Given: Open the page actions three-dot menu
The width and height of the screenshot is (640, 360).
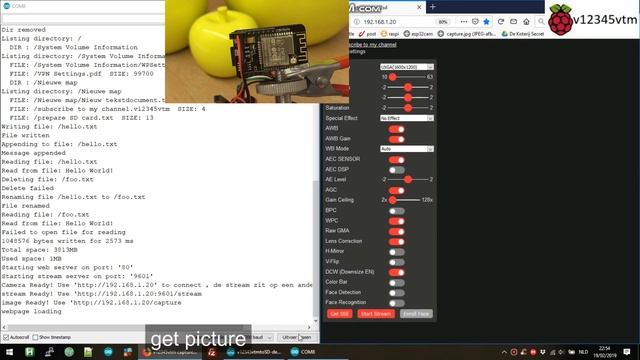Looking at the screenshot, I should (464, 22).
